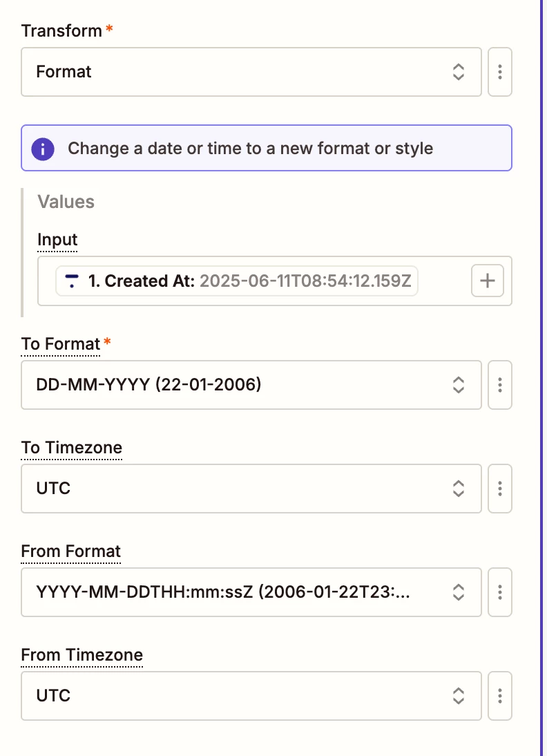Click inside the Input field box

(275, 281)
